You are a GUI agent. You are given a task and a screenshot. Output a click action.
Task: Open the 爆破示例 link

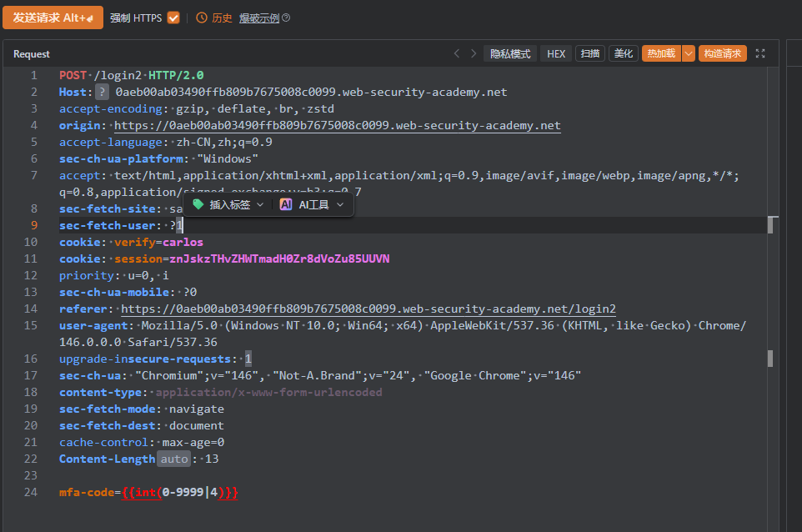[x=259, y=18]
